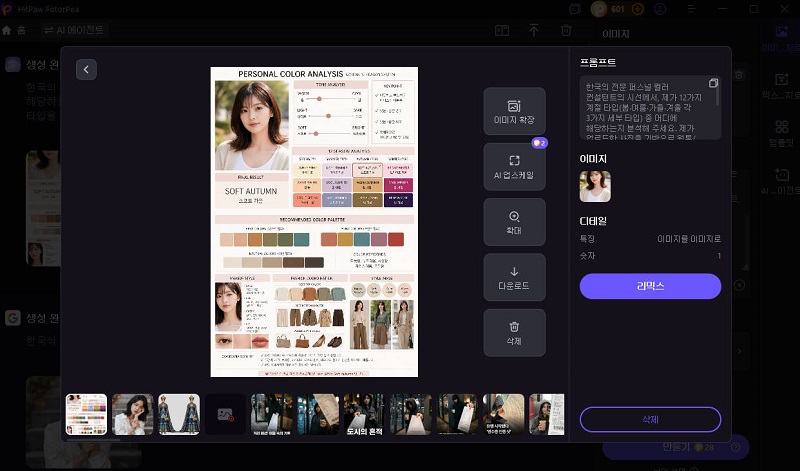Click the prompt box scrollbar
The width and height of the screenshot is (800, 471).
(x=718, y=94)
